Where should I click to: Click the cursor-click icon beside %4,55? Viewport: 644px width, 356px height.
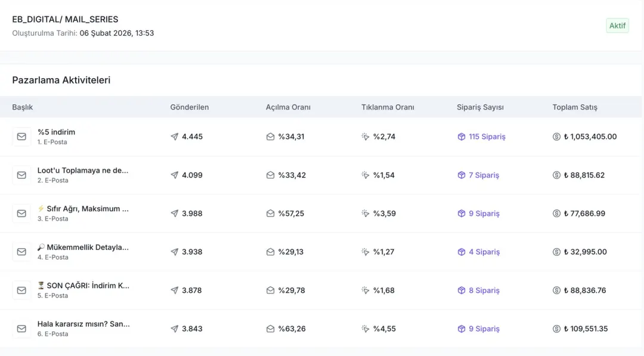[x=366, y=329]
